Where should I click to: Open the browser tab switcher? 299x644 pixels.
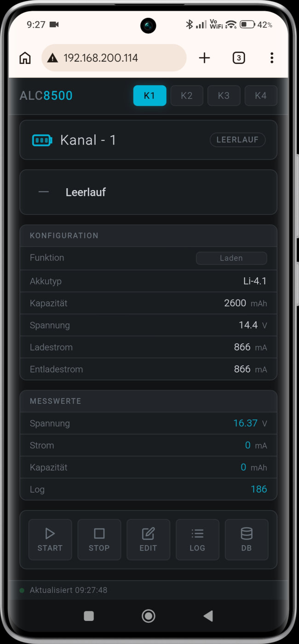238,58
